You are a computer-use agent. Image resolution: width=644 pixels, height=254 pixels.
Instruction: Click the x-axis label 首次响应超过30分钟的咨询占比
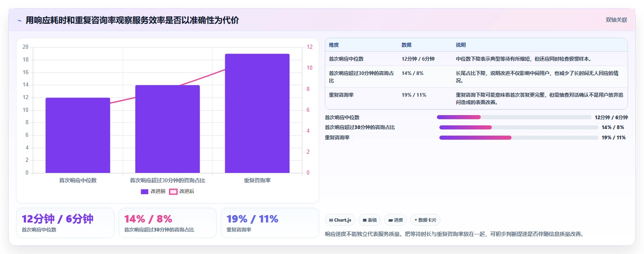167,180
